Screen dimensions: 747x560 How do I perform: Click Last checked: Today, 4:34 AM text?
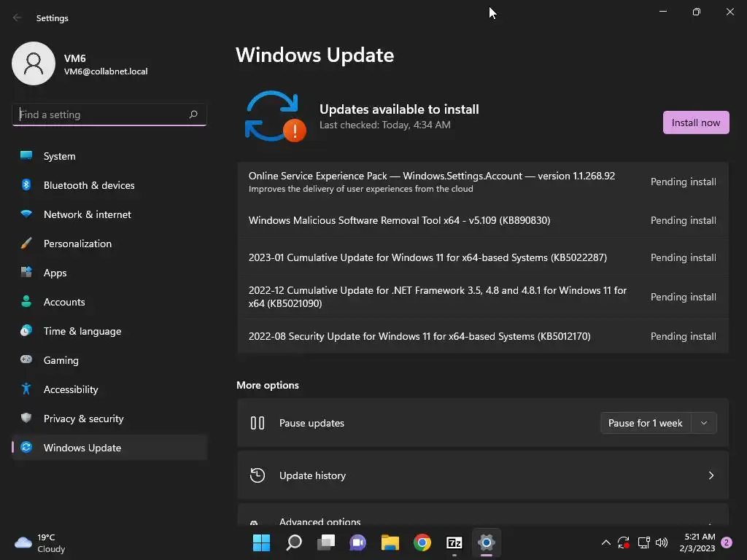click(x=385, y=125)
